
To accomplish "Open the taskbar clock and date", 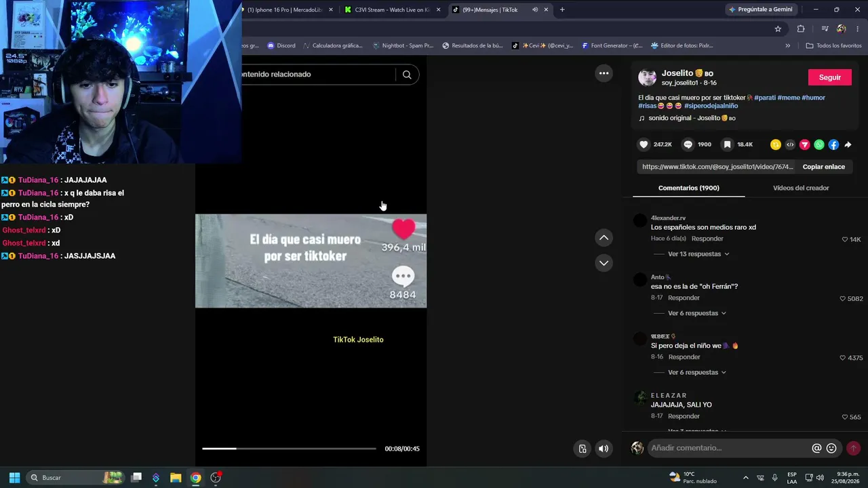I will pos(846,477).
